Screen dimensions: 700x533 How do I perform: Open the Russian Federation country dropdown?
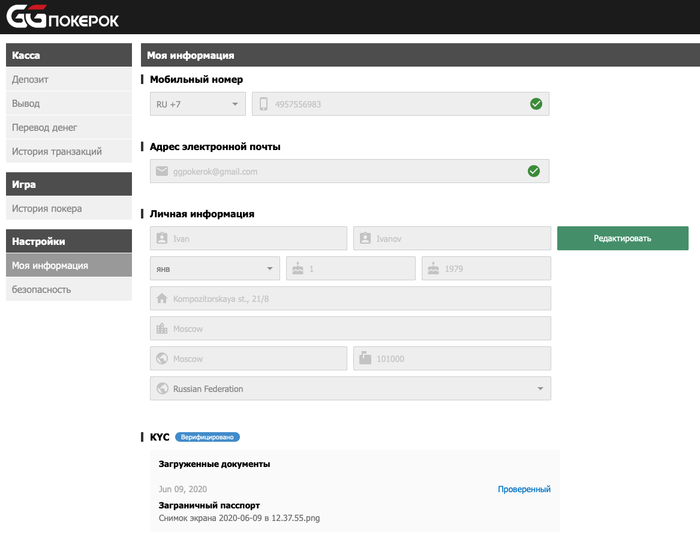click(x=350, y=388)
